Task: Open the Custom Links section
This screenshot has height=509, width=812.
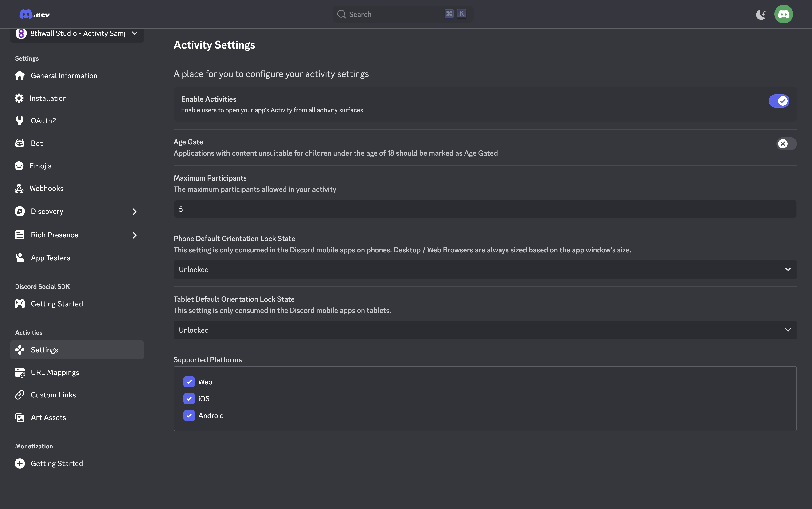Action: pos(53,394)
